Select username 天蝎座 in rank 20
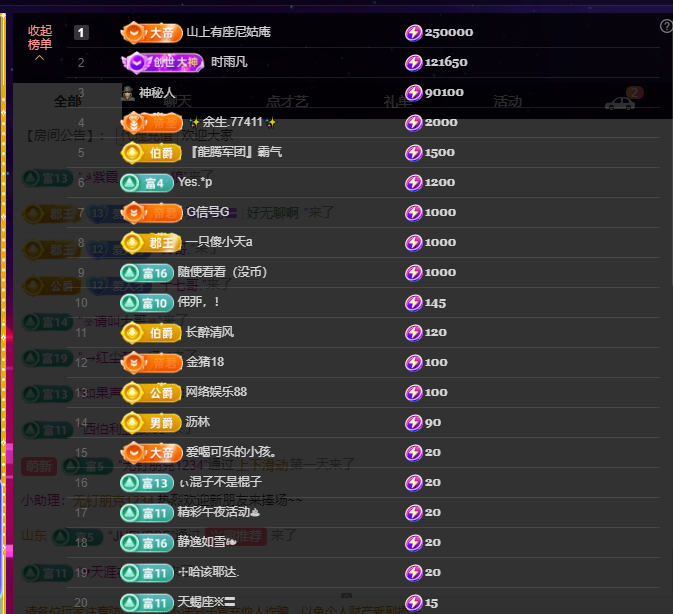This screenshot has width=673, height=614. tap(206, 602)
